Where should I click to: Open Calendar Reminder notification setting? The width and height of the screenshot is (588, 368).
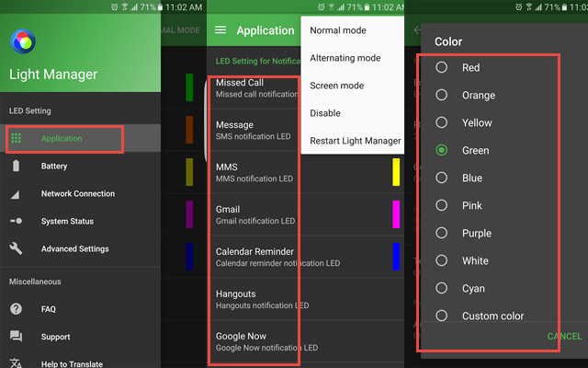tap(305, 257)
